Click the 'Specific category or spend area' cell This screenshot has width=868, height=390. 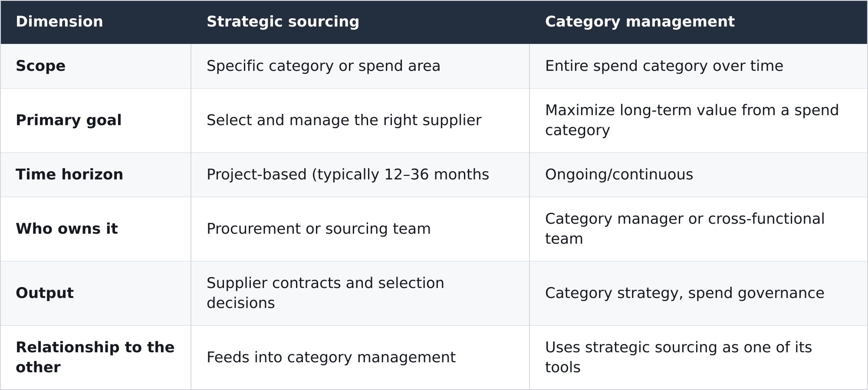point(360,66)
